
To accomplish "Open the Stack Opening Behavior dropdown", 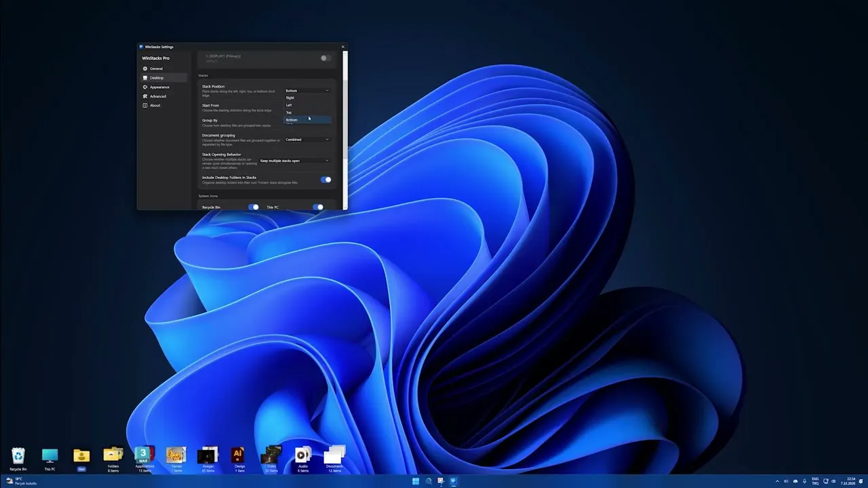I will 294,161.
